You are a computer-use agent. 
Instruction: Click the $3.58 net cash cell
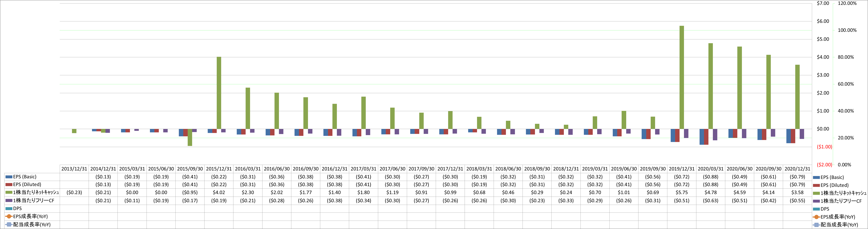798,193
